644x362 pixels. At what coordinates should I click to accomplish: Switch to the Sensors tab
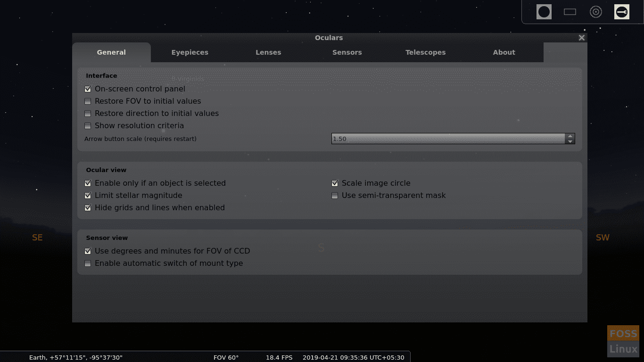(x=347, y=52)
